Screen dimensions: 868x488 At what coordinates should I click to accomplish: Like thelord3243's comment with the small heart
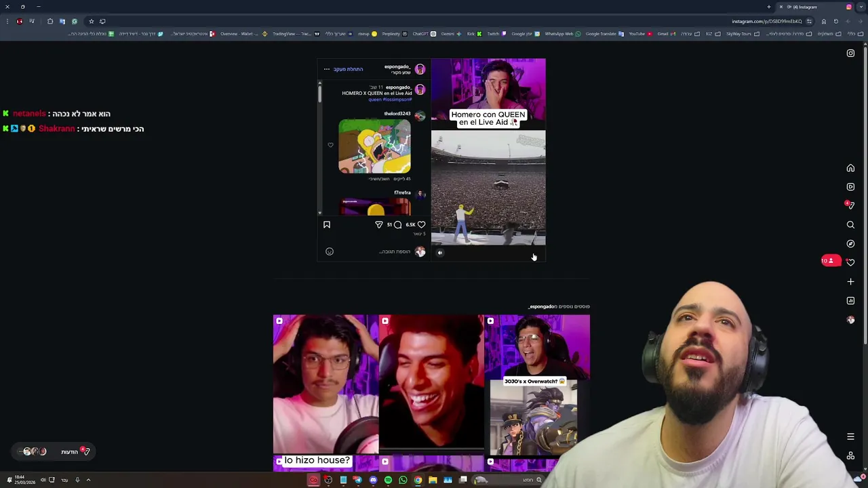331,145
